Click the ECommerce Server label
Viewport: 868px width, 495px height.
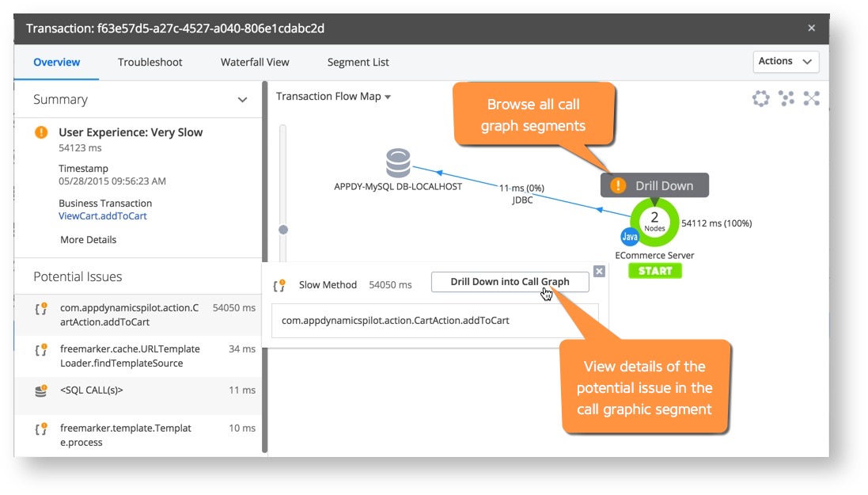[x=654, y=256]
